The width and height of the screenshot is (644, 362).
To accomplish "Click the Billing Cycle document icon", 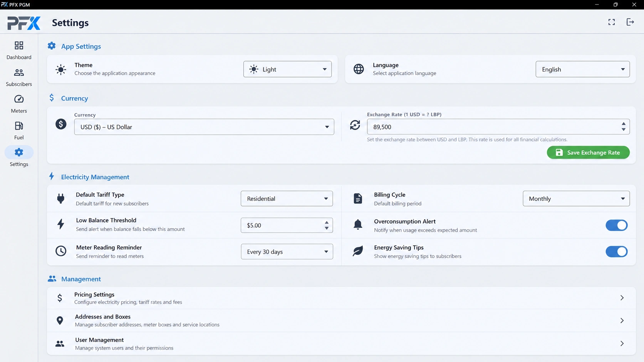I will click(x=358, y=199).
